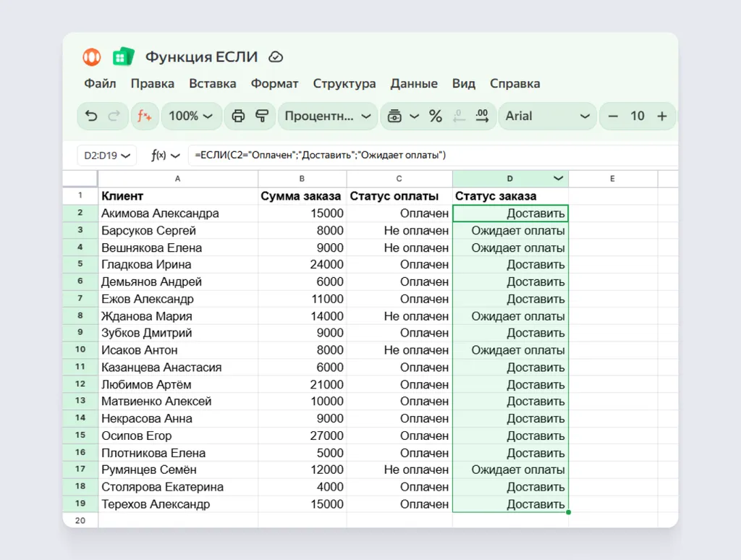Click the document title Функция ЕСЛИ
The width and height of the screenshot is (741, 560).
[x=201, y=56]
